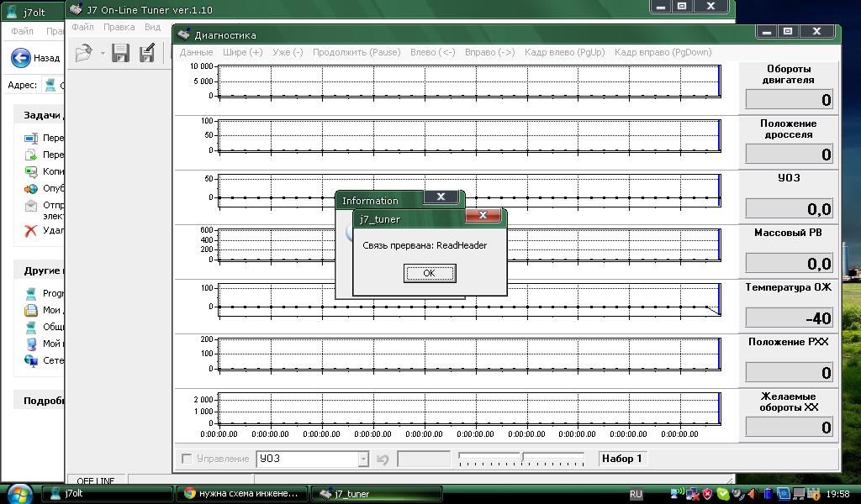Click the Набор 1 label
The width and height of the screenshot is (861, 504).
point(621,459)
